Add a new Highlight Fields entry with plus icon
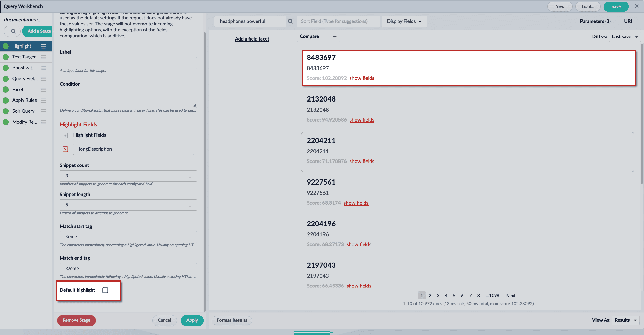The image size is (644, 335). pos(65,136)
